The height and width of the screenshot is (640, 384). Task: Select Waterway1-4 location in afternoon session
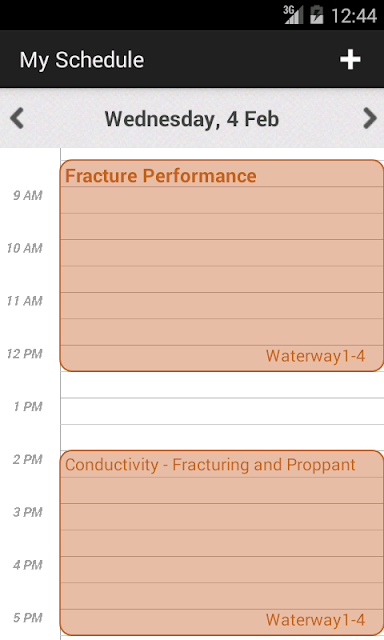[x=315, y=620]
